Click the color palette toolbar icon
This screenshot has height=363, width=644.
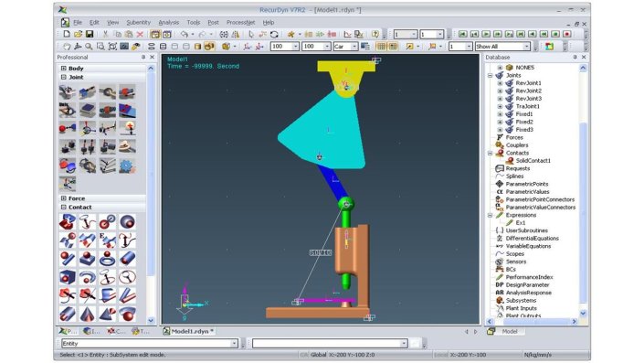550,47
